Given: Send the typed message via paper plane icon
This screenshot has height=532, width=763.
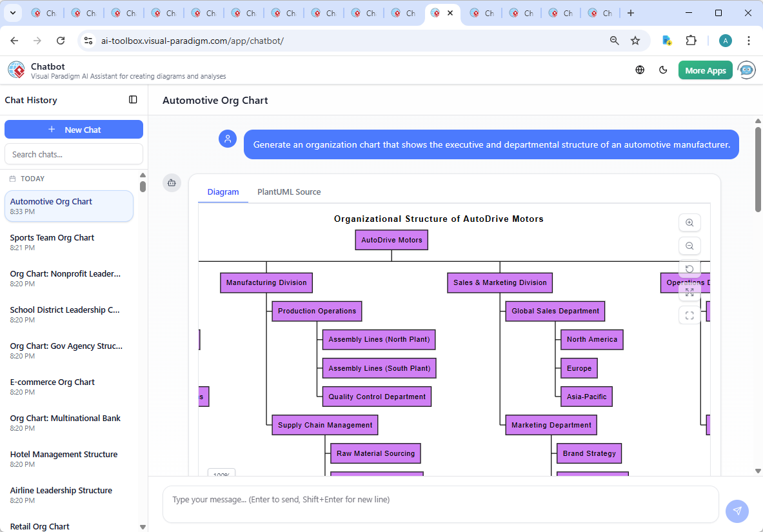Looking at the screenshot, I should coord(737,511).
